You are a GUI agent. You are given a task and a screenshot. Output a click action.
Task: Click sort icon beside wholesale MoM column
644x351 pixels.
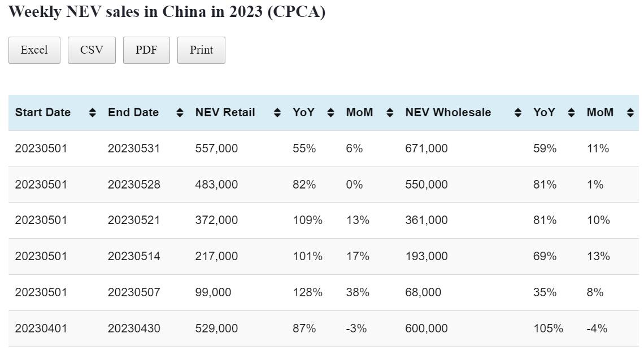[630, 113]
